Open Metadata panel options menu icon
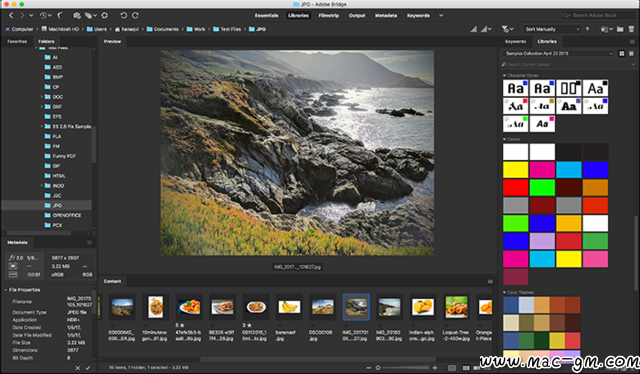This screenshot has height=374, width=640. point(89,243)
